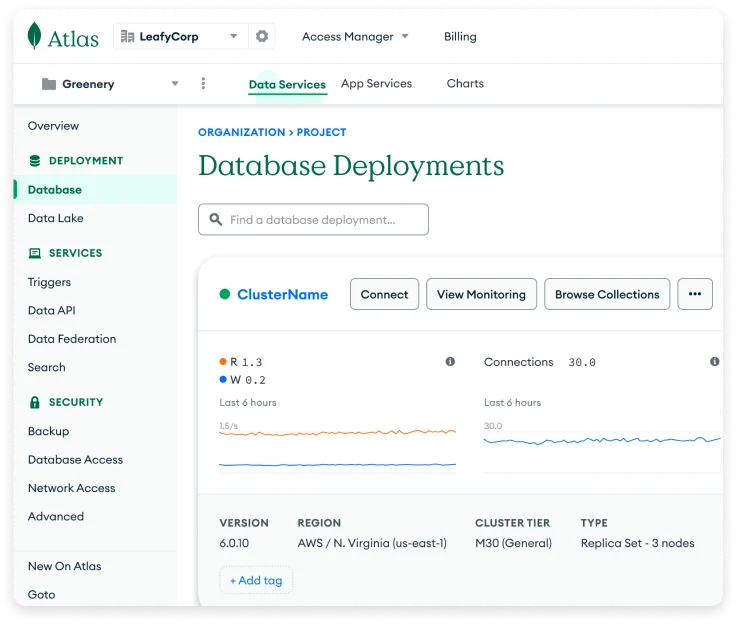737x624 pixels.
Task: Click the Greenery project folder icon
Action: coord(49,84)
